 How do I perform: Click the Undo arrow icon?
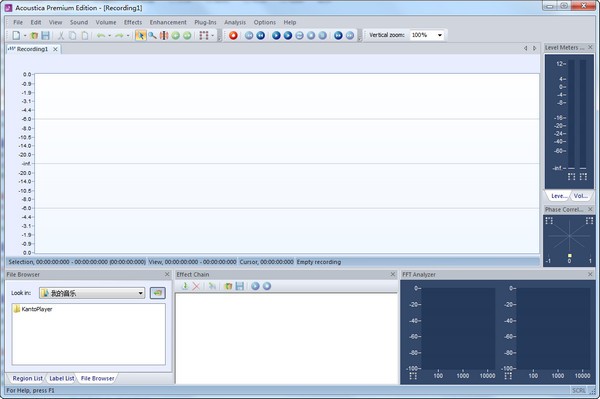(101, 36)
